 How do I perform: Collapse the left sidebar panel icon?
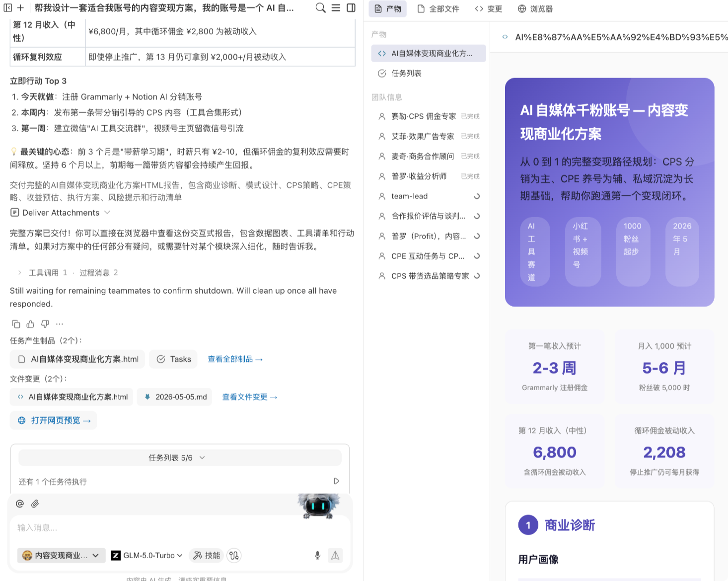tap(7, 8)
